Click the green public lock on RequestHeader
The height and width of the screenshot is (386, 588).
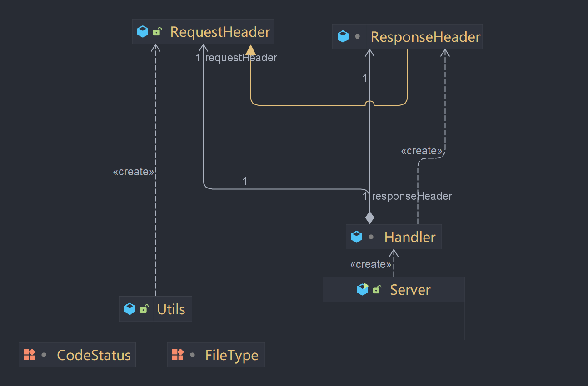tap(157, 32)
